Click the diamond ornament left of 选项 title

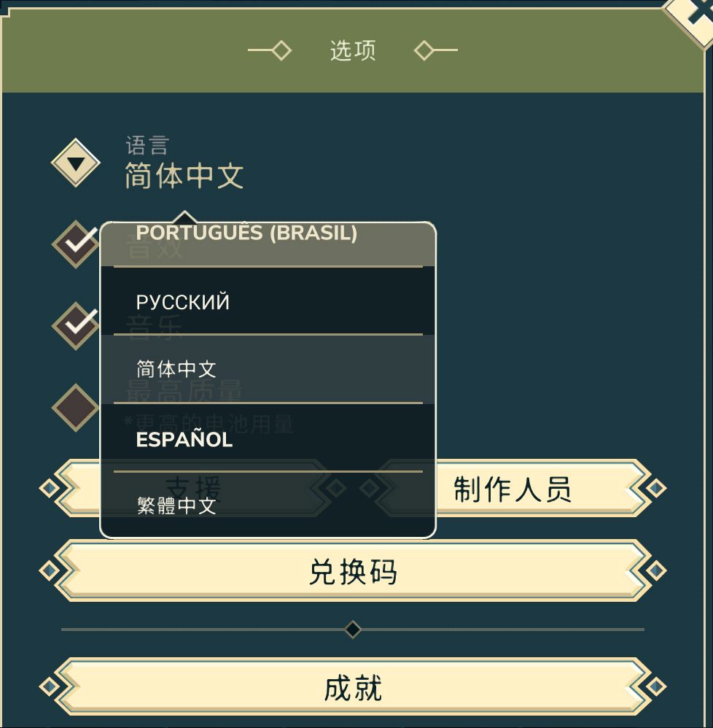click(280, 50)
